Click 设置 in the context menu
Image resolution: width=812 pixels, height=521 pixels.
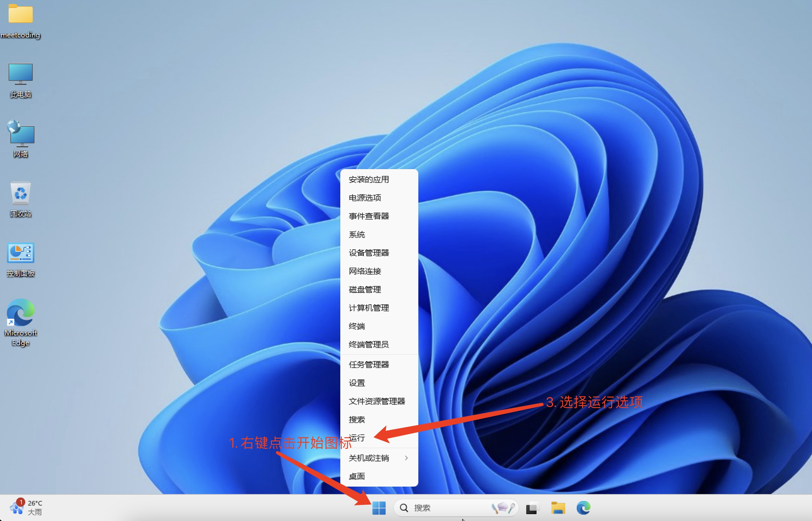(x=357, y=383)
